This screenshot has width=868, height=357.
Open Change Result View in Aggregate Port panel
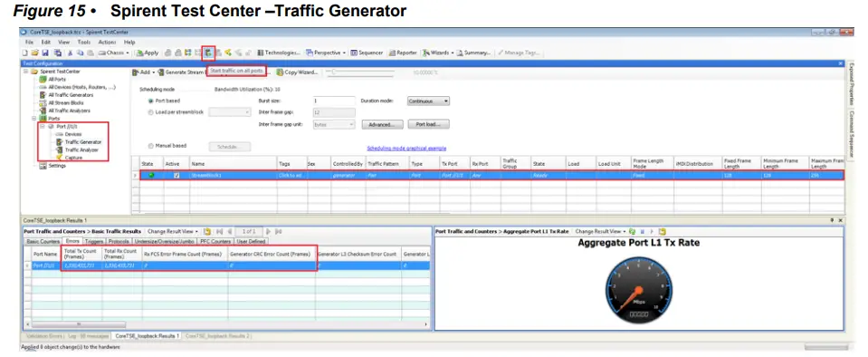click(600, 231)
